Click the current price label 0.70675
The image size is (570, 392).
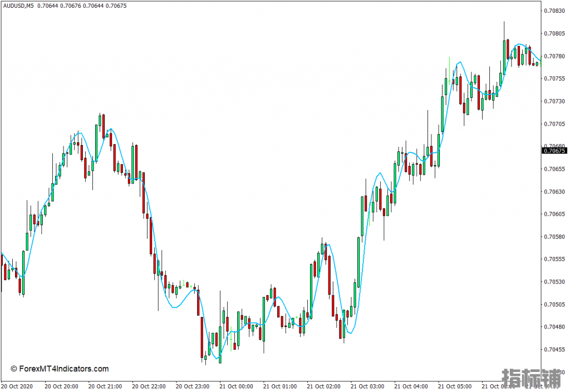554,151
